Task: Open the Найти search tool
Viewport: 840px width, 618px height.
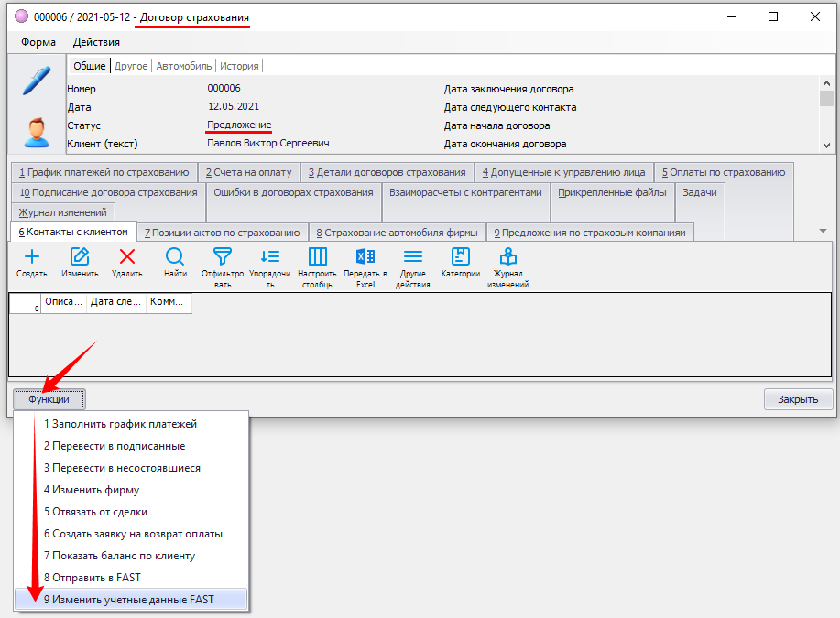Action: point(175,256)
